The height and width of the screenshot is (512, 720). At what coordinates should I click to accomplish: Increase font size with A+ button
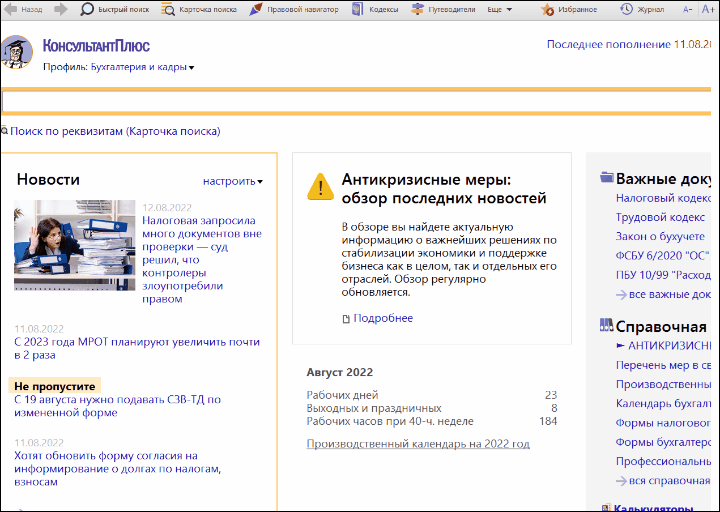click(708, 9)
